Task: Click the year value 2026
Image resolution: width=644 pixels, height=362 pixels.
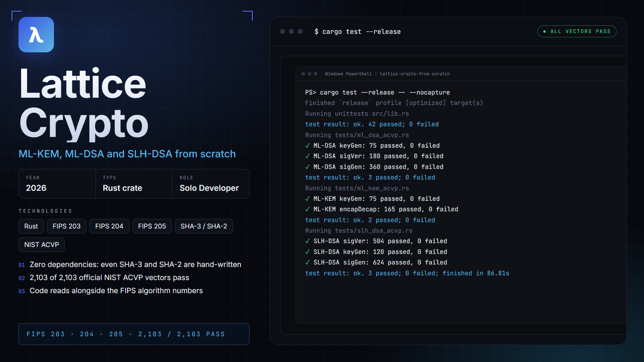Action: point(36,188)
